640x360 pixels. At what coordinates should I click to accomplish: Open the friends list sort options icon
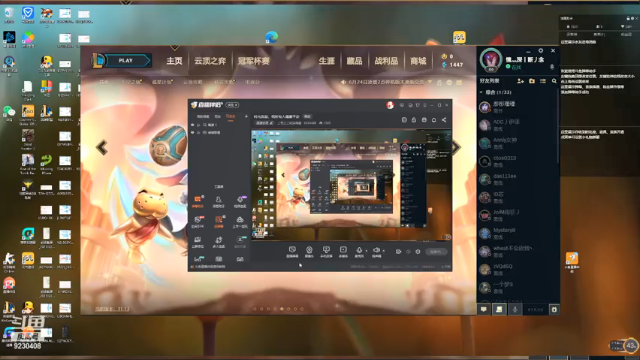pyautogui.click(x=543, y=81)
